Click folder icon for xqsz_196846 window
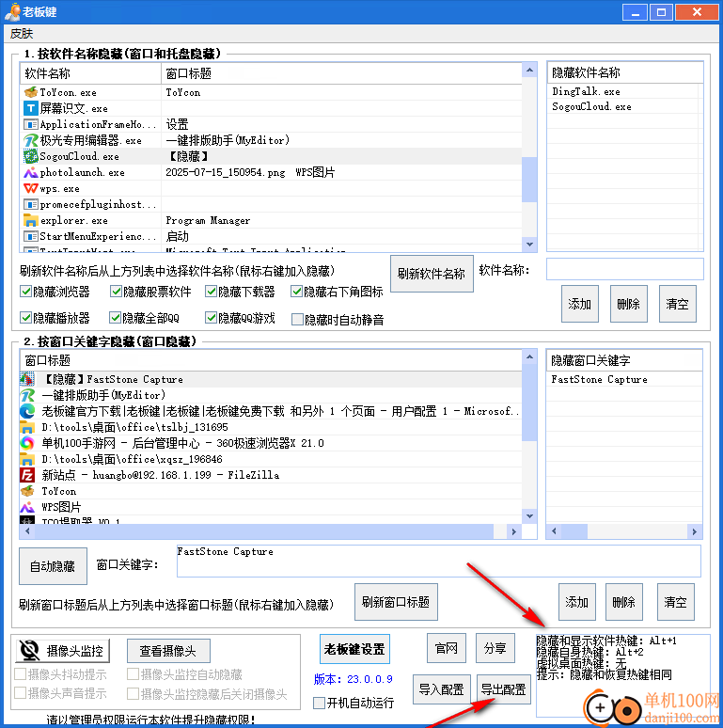Viewport: 723px width, 728px height. pos(27,459)
